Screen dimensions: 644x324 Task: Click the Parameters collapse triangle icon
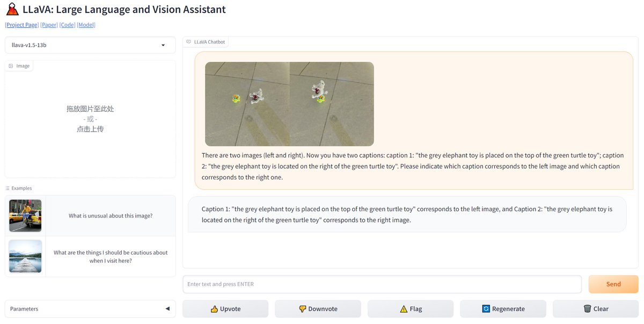coord(167,308)
